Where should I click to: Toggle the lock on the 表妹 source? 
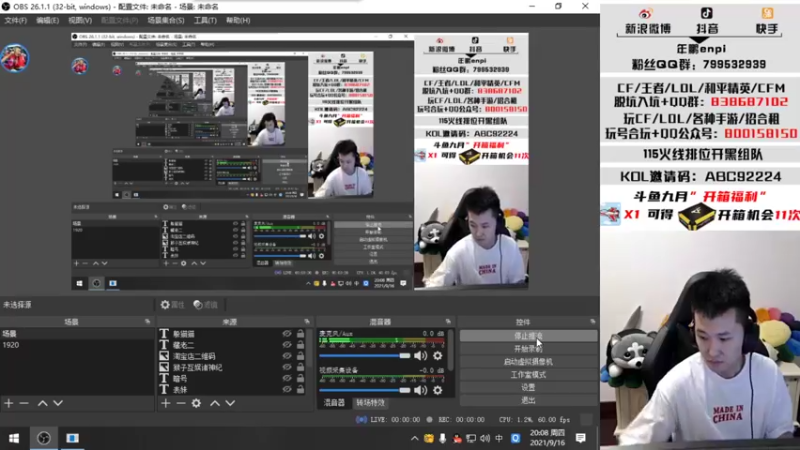pos(300,389)
